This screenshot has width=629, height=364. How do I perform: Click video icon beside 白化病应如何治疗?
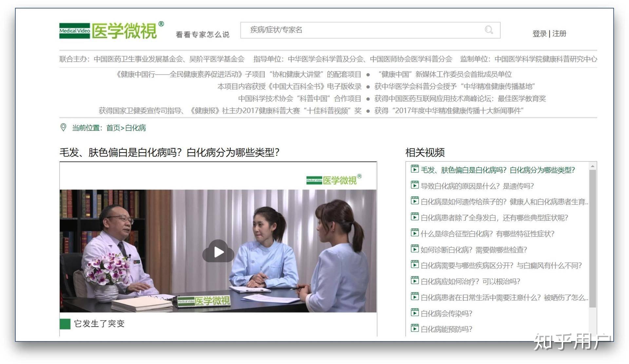coord(415,281)
